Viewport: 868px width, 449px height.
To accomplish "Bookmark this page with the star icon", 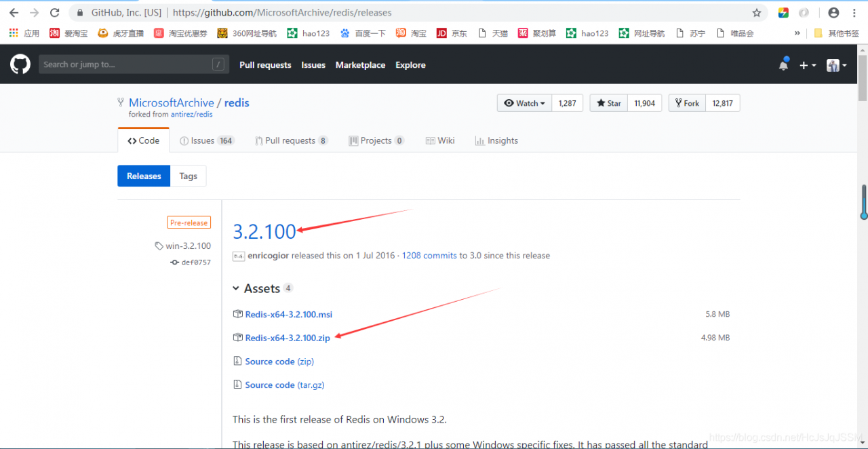I will pyautogui.click(x=757, y=13).
